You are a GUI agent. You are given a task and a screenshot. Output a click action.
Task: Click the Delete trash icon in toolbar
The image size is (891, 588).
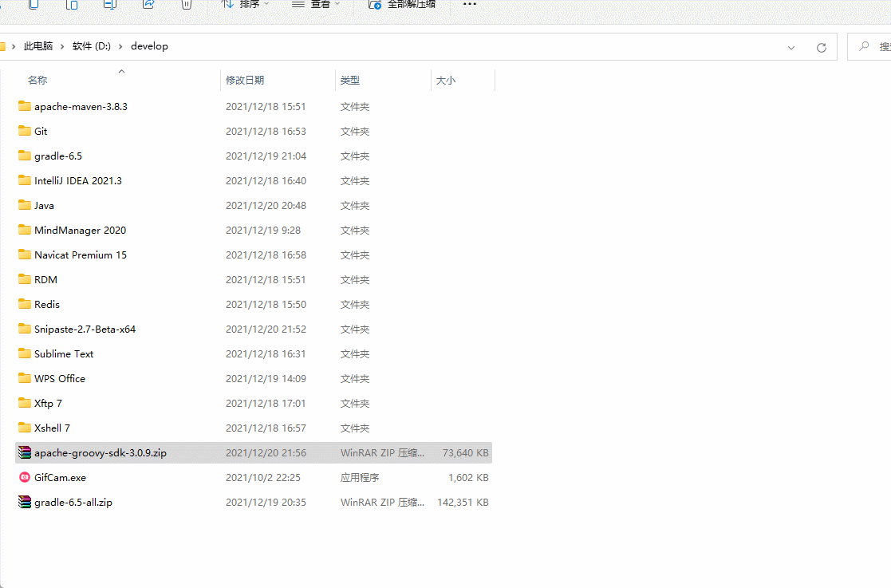pos(187,4)
